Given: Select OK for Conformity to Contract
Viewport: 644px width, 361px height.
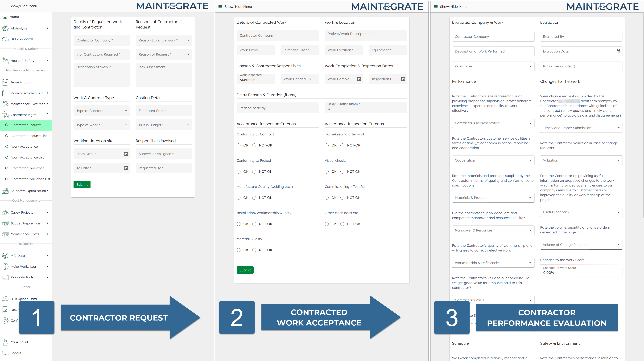Looking at the screenshot, I should 239,145.
